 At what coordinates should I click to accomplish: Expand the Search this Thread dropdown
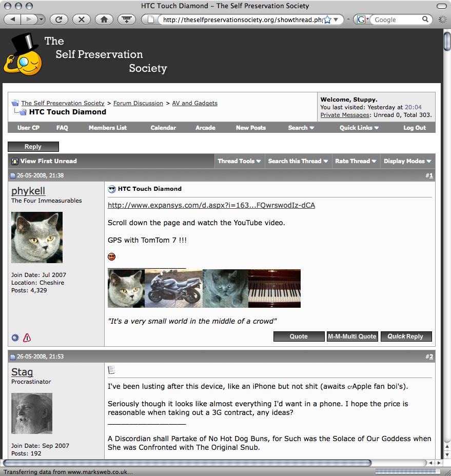click(298, 161)
